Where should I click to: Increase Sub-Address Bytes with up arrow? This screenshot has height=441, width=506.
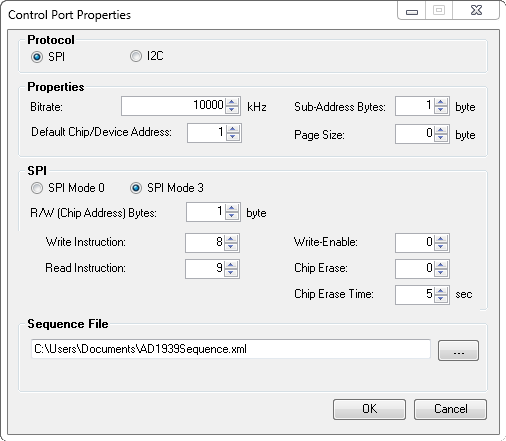(441, 102)
